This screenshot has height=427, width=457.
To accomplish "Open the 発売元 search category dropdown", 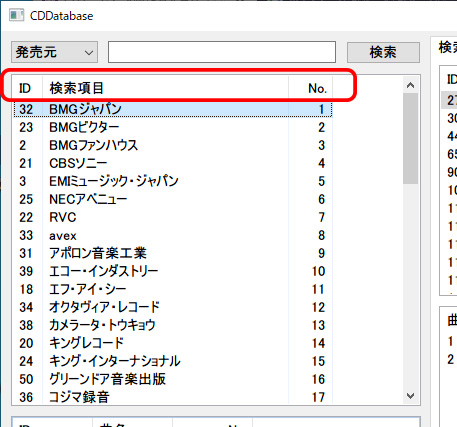I will pos(54,52).
